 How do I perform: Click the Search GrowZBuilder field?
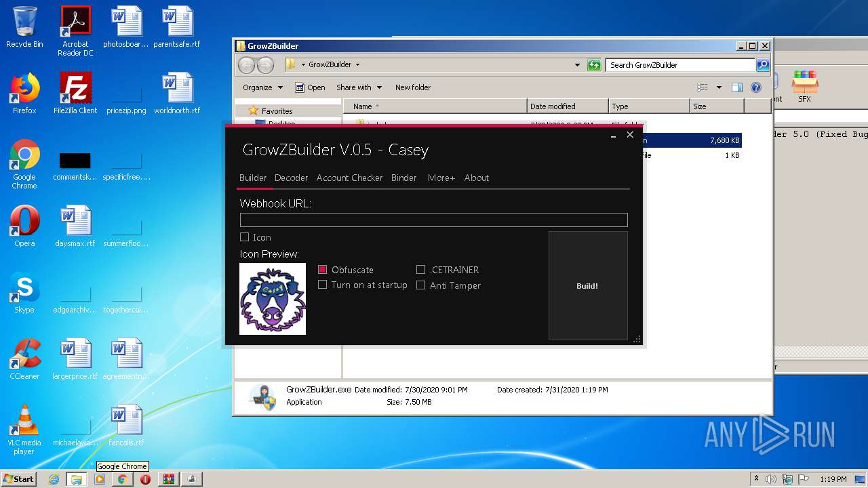680,65
